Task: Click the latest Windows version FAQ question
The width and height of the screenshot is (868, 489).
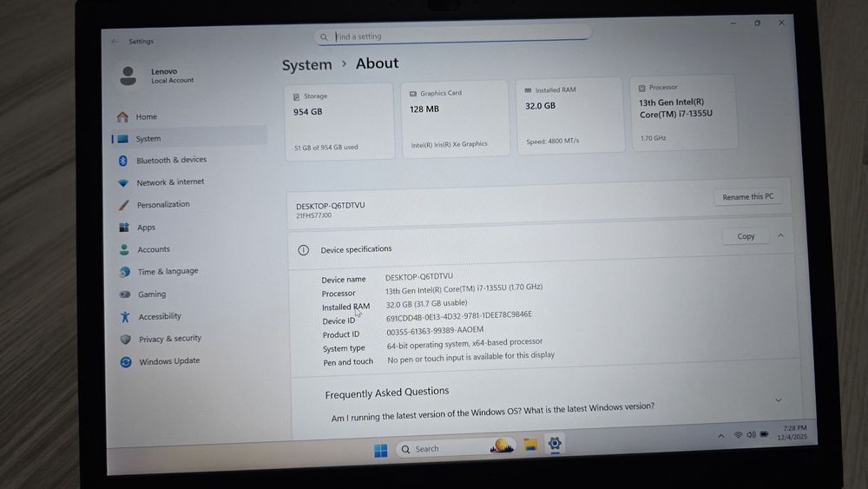Action: [x=493, y=412]
